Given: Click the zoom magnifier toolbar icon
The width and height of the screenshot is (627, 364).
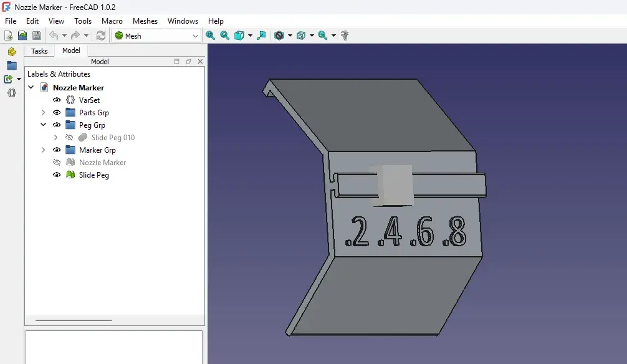Looking at the screenshot, I should point(323,36).
